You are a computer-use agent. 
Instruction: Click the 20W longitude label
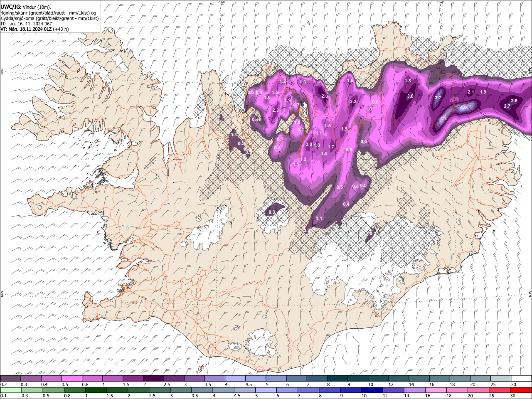click(x=221, y=2)
